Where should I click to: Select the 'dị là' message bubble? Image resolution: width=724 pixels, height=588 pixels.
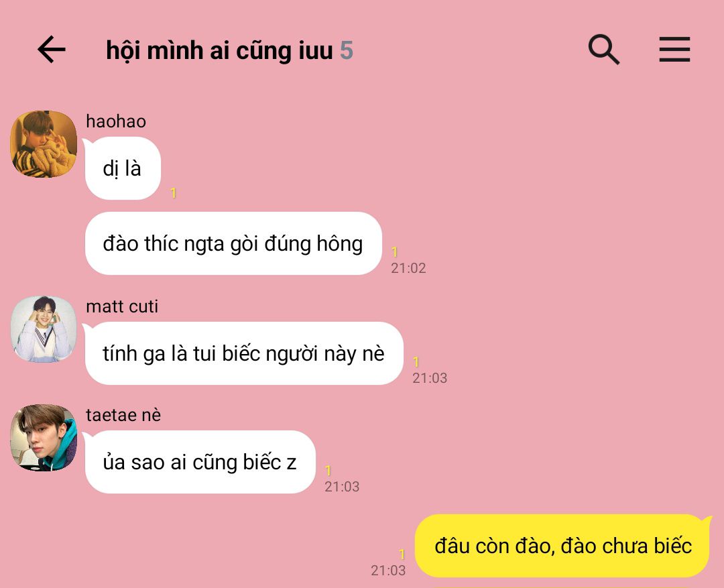click(123, 168)
